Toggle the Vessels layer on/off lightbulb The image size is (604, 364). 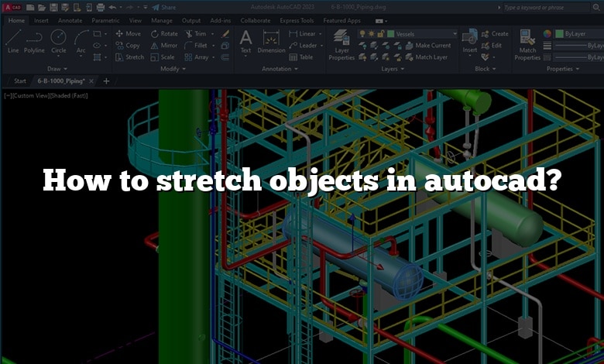[x=362, y=34]
